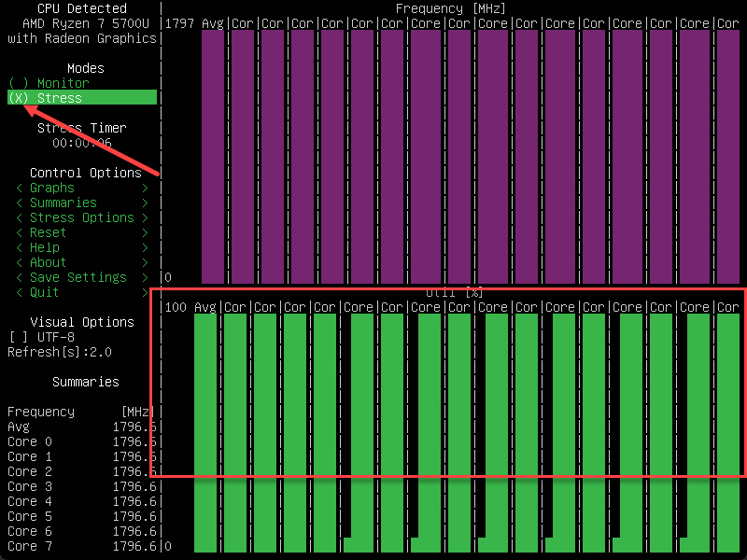This screenshot has width=747, height=560.
Task: Click the Core 1 frequency row
Action: tap(82, 456)
